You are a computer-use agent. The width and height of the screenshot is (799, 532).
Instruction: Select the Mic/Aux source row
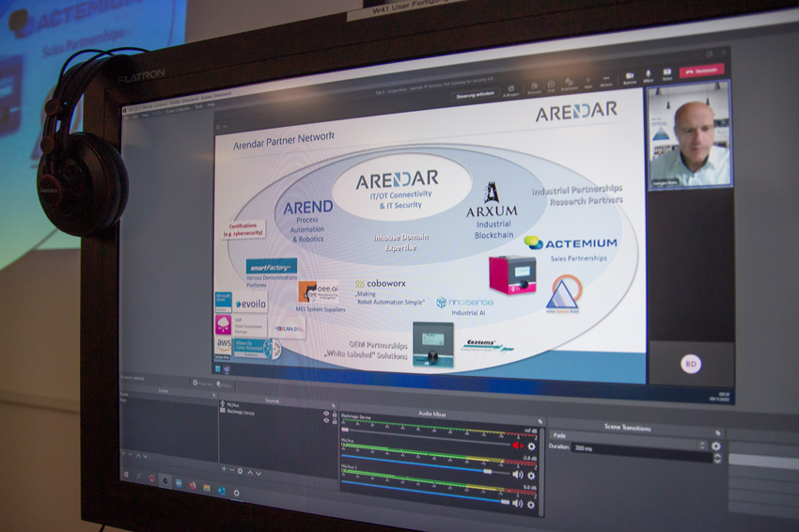(x=278, y=407)
